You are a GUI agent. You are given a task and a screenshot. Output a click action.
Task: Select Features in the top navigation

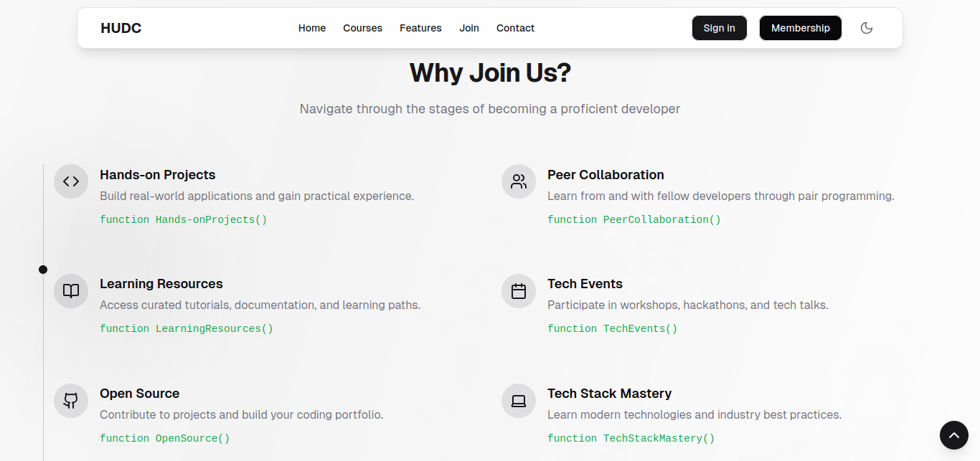click(420, 28)
